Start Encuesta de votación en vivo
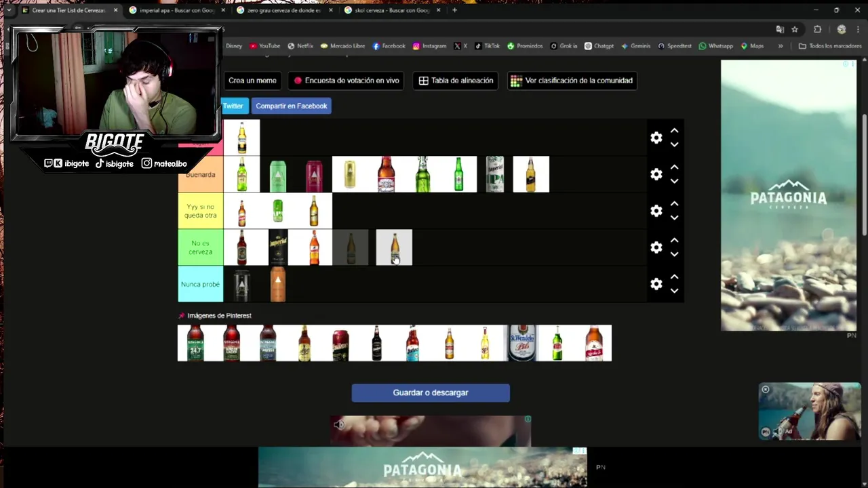The height and width of the screenshot is (488, 868). [x=347, y=81]
